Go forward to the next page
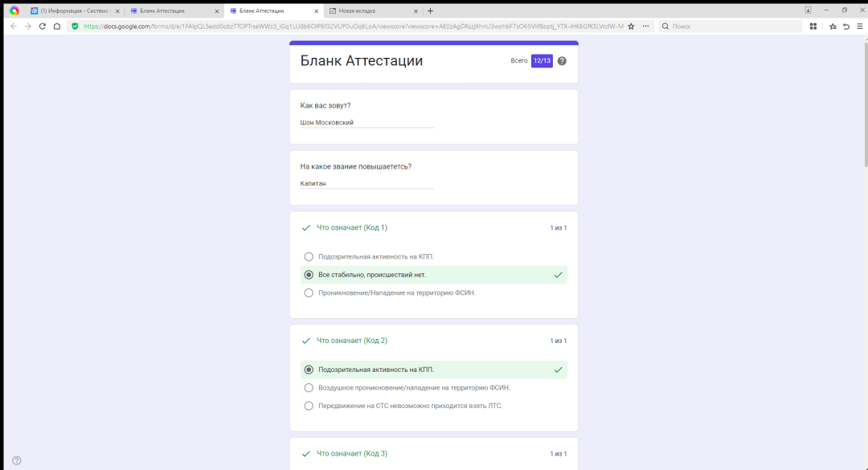 (27, 26)
